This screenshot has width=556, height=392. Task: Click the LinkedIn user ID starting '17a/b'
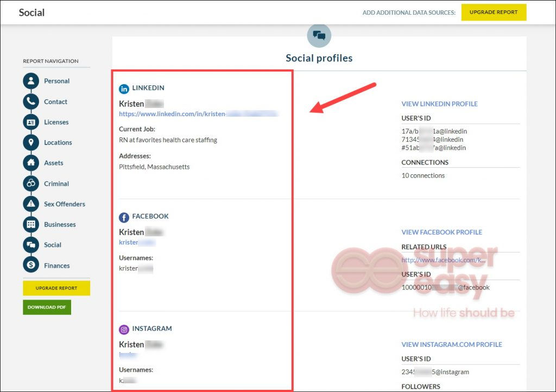434,131
